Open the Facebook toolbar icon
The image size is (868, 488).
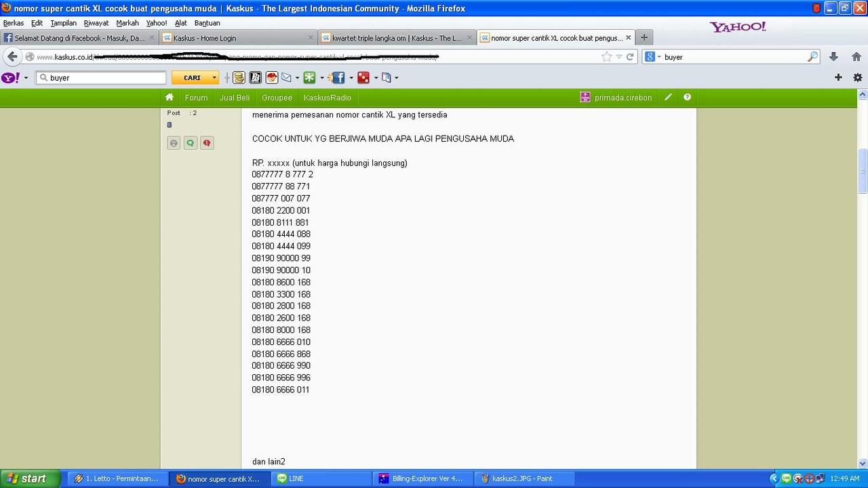click(338, 78)
